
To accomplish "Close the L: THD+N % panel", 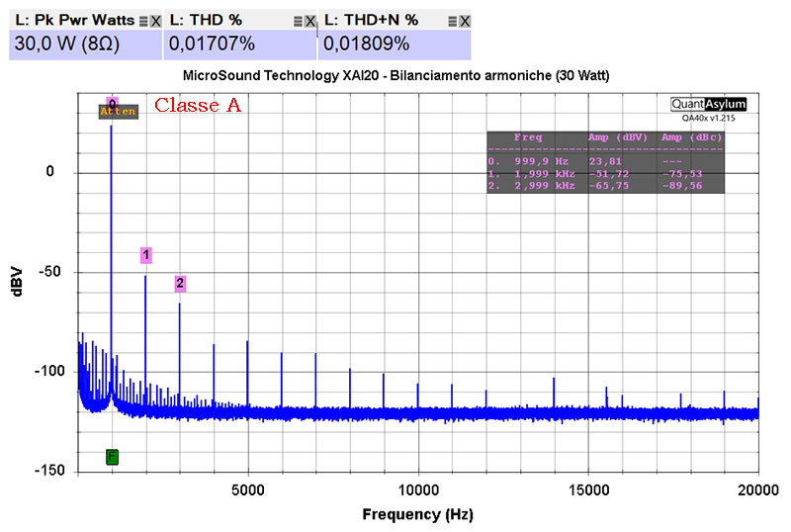I will click(465, 21).
